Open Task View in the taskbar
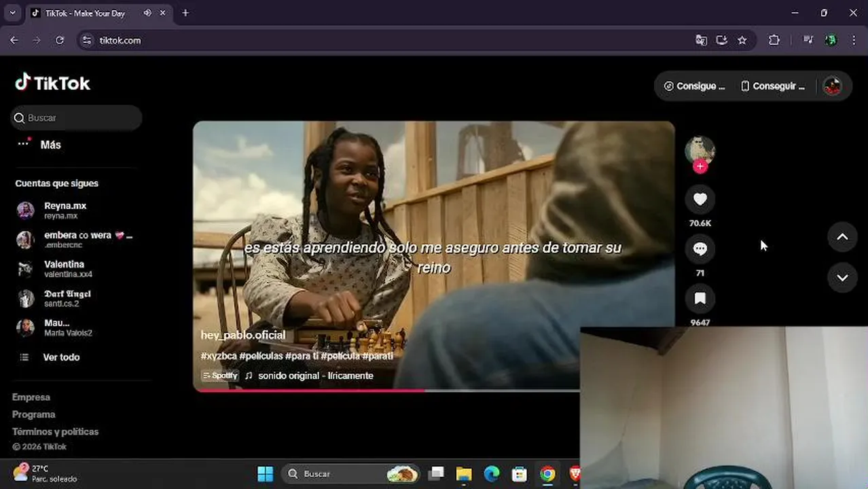Screen dimensions: 868x489 (436, 473)
